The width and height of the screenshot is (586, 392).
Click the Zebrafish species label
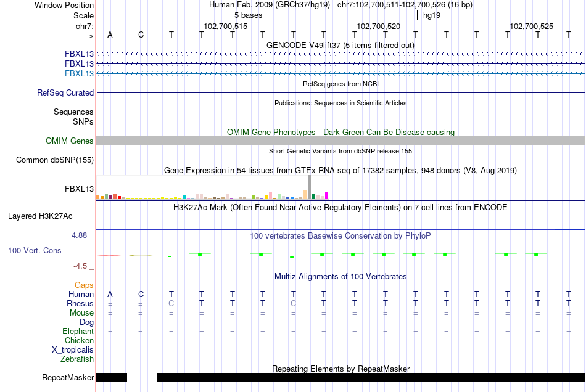click(x=77, y=359)
